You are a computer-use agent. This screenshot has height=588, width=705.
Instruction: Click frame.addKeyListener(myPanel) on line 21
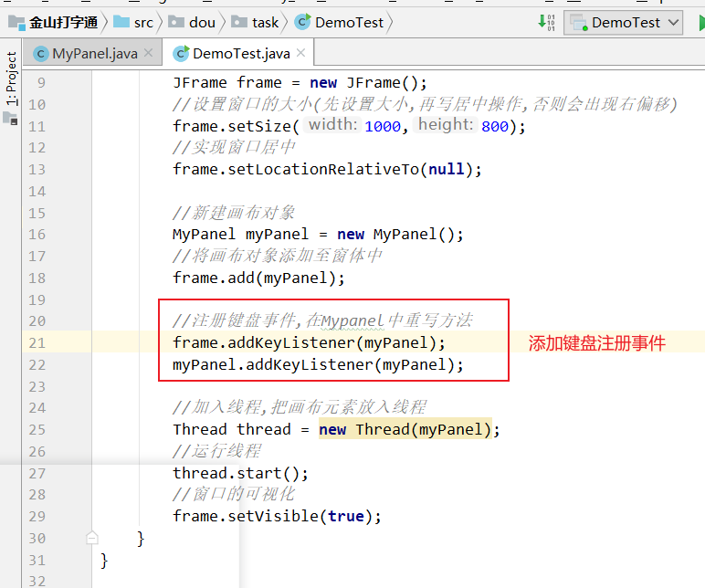pyautogui.click(x=309, y=343)
